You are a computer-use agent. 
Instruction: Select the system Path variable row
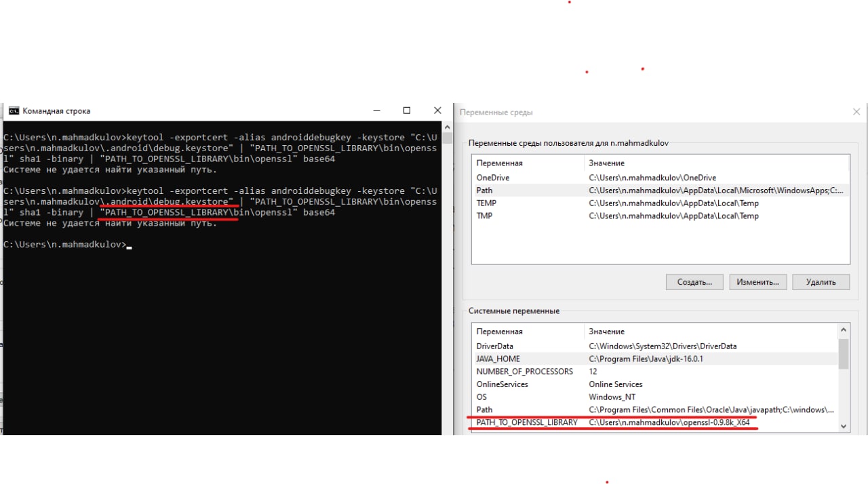[655, 409]
